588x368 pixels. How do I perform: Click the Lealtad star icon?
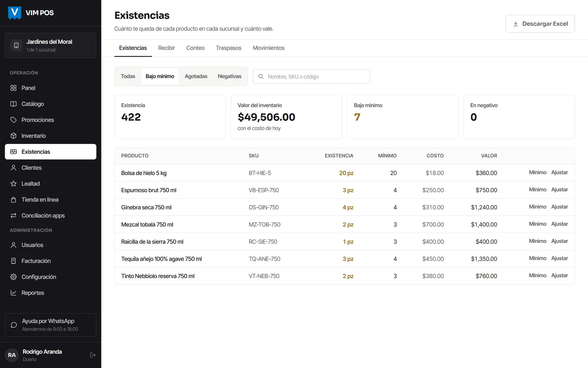tap(14, 184)
